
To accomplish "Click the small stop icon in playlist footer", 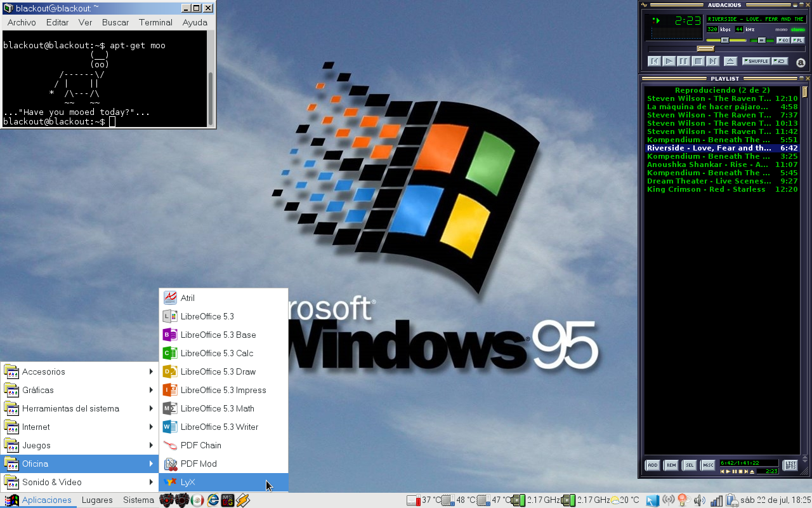I will click(x=740, y=471).
